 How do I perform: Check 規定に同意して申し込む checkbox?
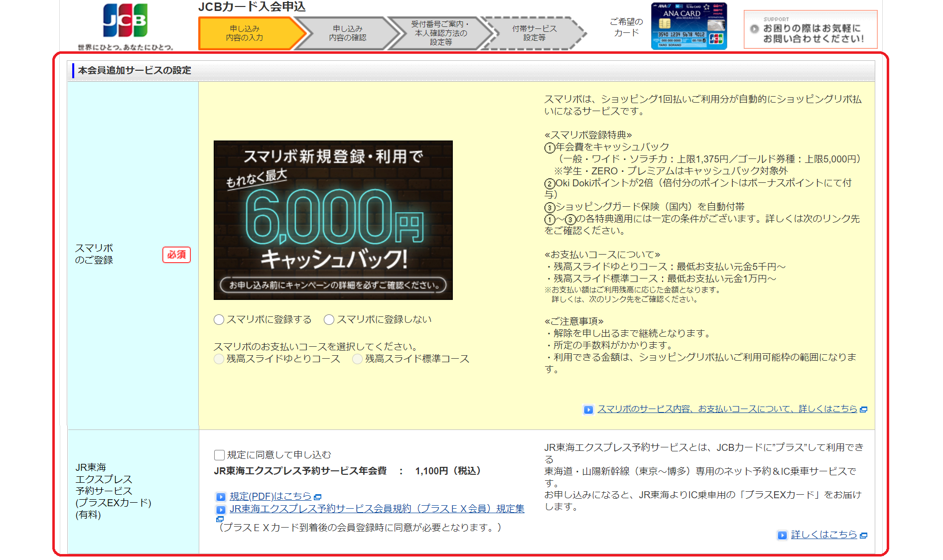click(x=219, y=455)
